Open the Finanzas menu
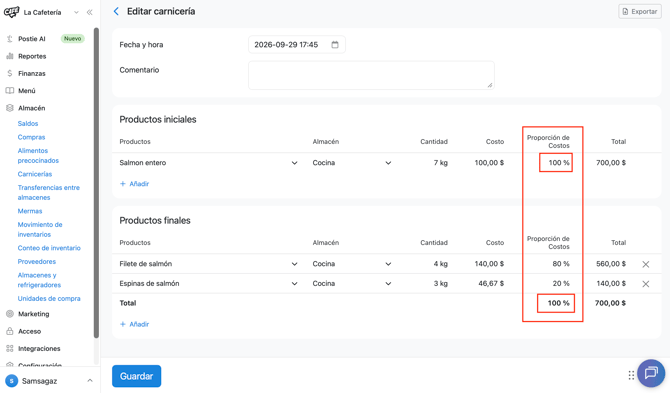This screenshot has height=393, width=670. (x=32, y=73)
